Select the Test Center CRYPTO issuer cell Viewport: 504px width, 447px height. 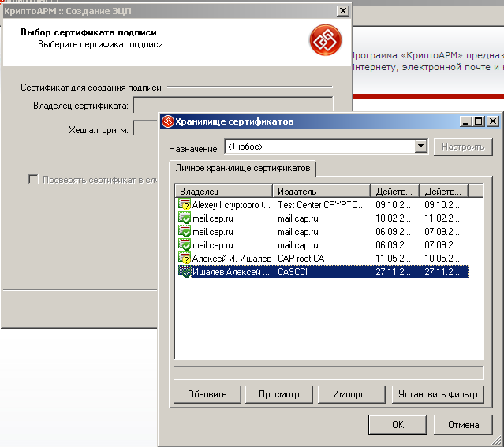tap(322, 205)
